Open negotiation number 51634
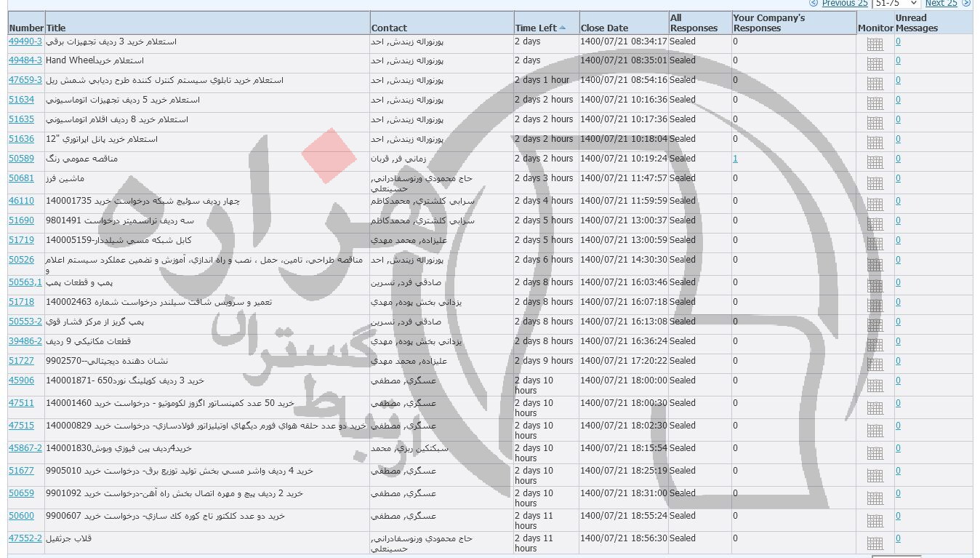Viewport: 980px width, 558px height. click(21, 100)
